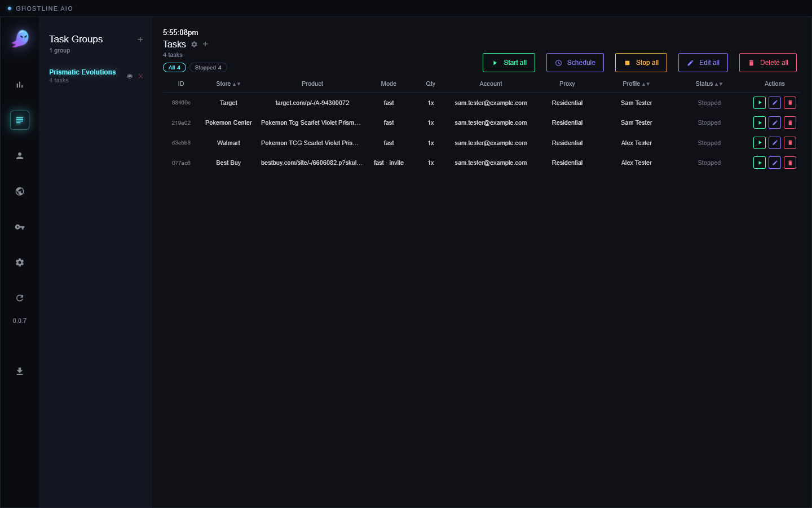
Task: Open the profiles person sidebar icon
Action: coord(20,156)
